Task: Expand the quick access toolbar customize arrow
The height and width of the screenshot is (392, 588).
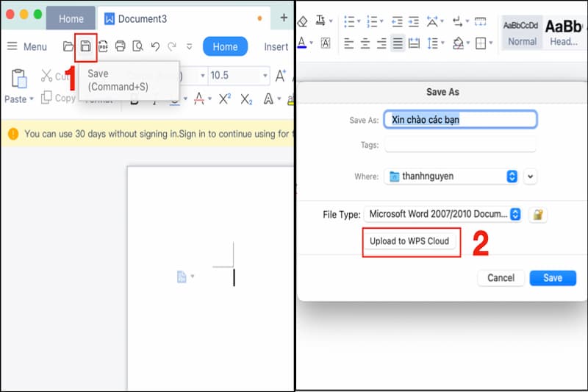Action: (190, 46)
